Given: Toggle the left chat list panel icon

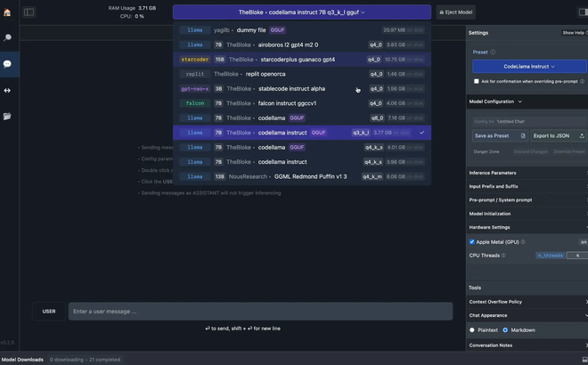Looking at the screenshot, I should pyautogui.click(x=29, y=12).
